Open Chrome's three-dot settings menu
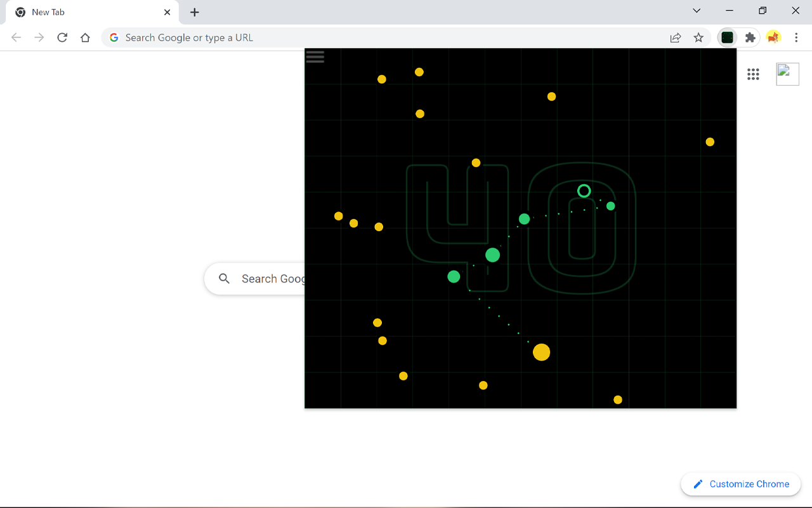 pyautogui.click(x=796, y=37)
